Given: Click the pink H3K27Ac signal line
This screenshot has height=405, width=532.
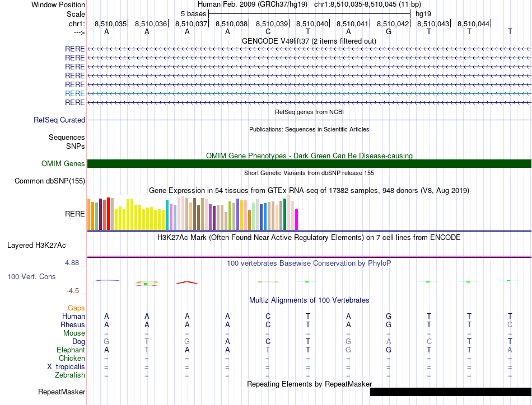Looking at the screenshot, I should 309,257.
